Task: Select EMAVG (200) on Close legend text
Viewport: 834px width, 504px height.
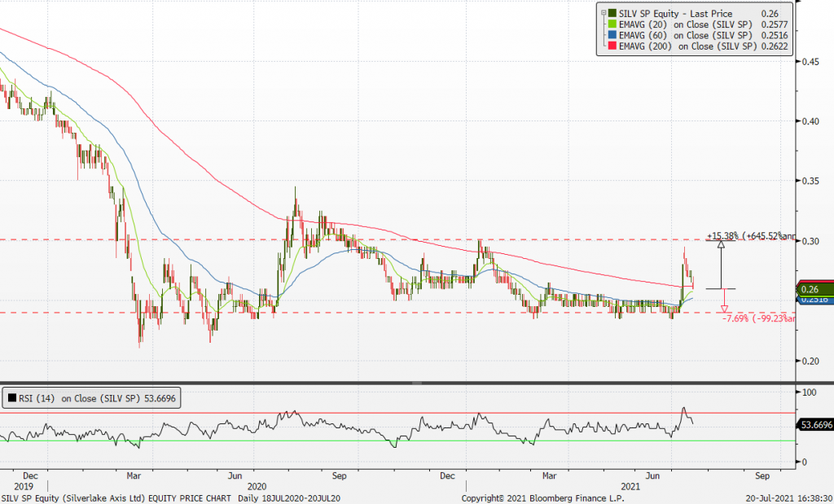Action: tap(687, 46)
